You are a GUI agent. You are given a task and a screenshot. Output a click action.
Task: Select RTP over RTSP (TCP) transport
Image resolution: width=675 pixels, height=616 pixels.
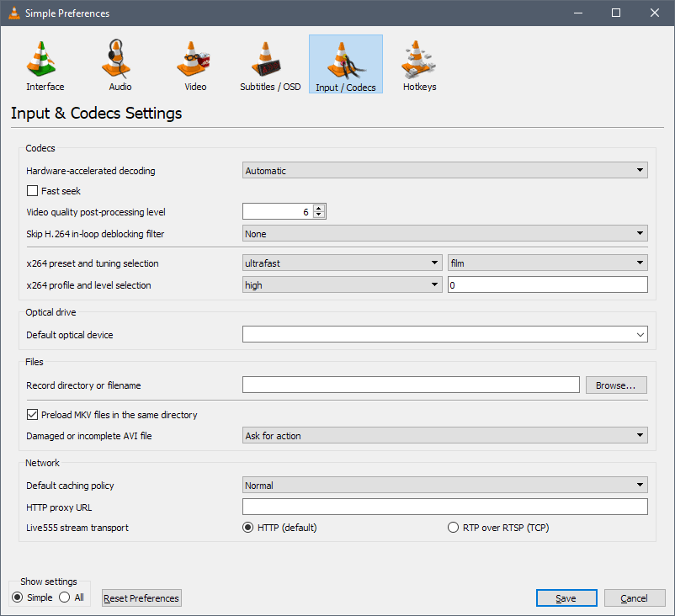pos(453,528)
